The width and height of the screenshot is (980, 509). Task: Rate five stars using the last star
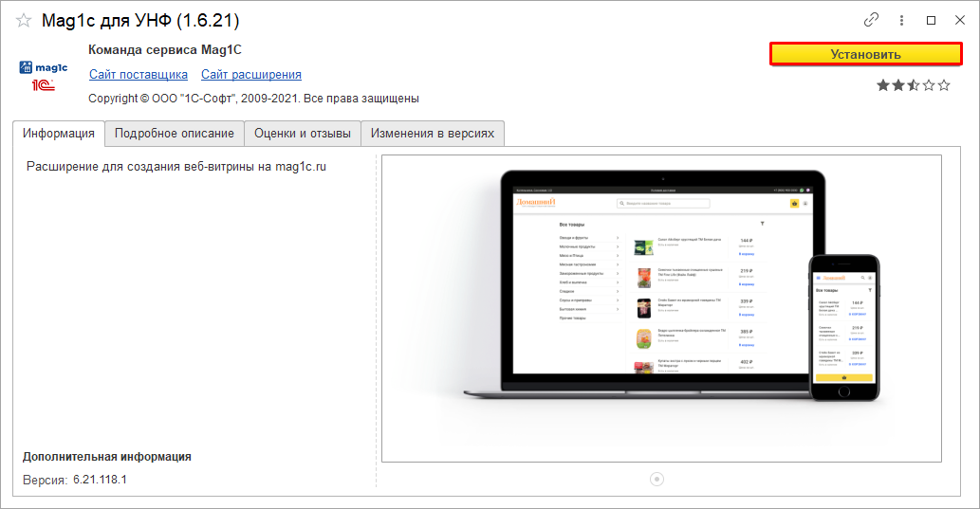944,85
